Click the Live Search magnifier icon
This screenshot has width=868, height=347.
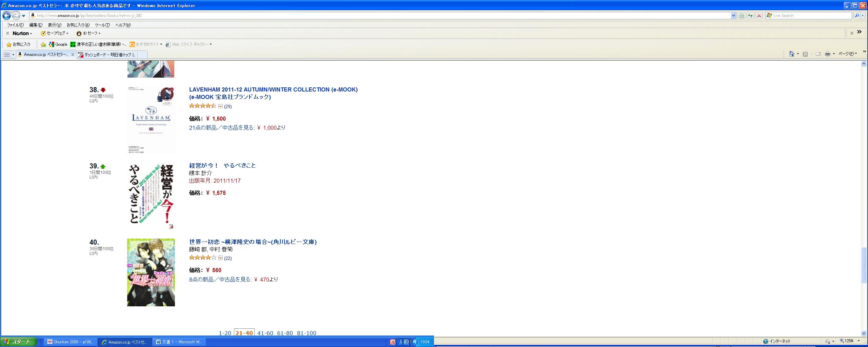[857, 16]
